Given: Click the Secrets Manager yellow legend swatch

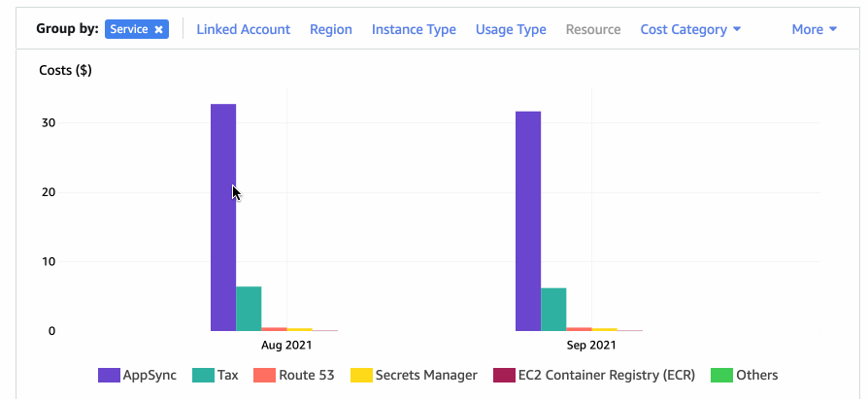Looking at the screenshot, I should click(x=361, y=375).
